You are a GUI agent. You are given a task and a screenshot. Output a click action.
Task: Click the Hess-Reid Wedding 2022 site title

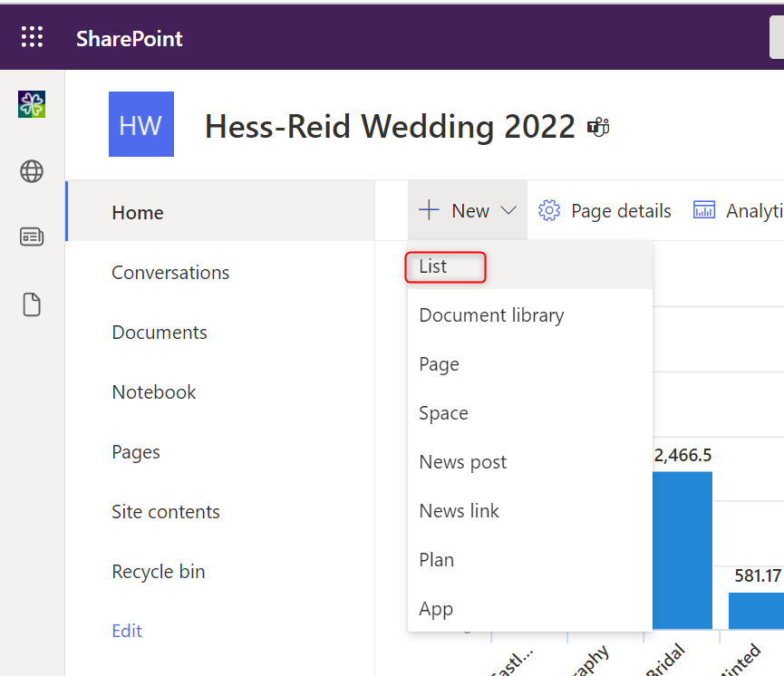pos(390,126)
